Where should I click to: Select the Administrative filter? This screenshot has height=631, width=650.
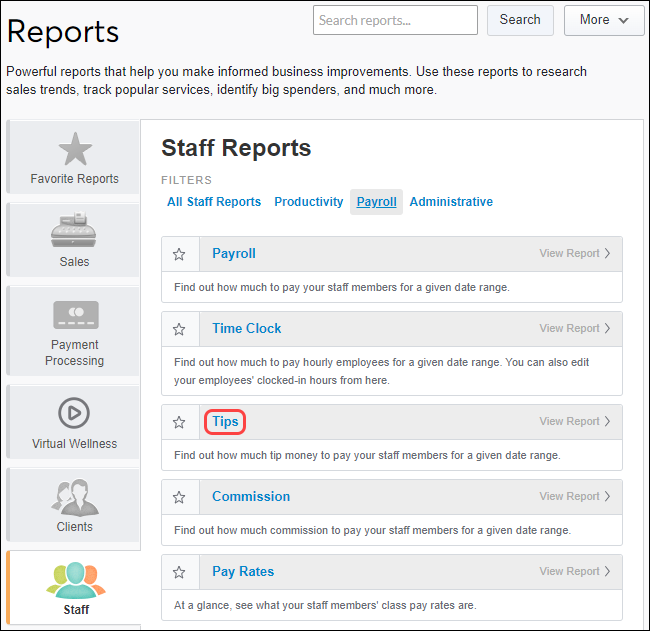tap(451, 202)
